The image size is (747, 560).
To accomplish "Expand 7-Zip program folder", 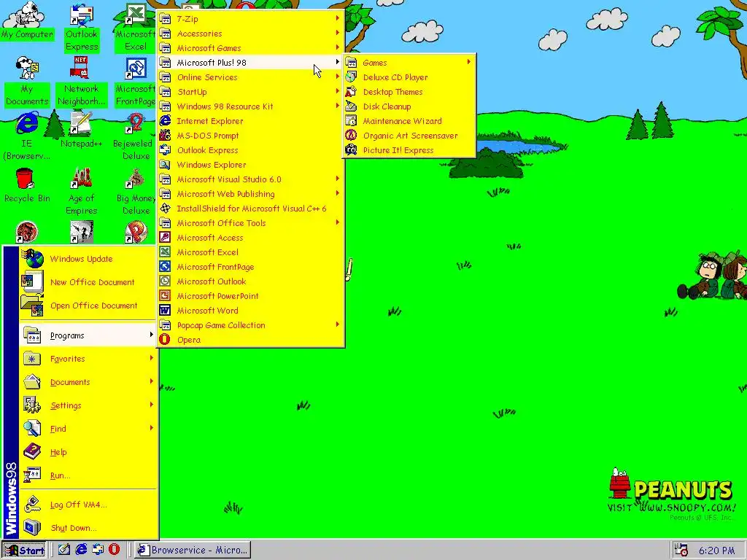I will (251, 19).
